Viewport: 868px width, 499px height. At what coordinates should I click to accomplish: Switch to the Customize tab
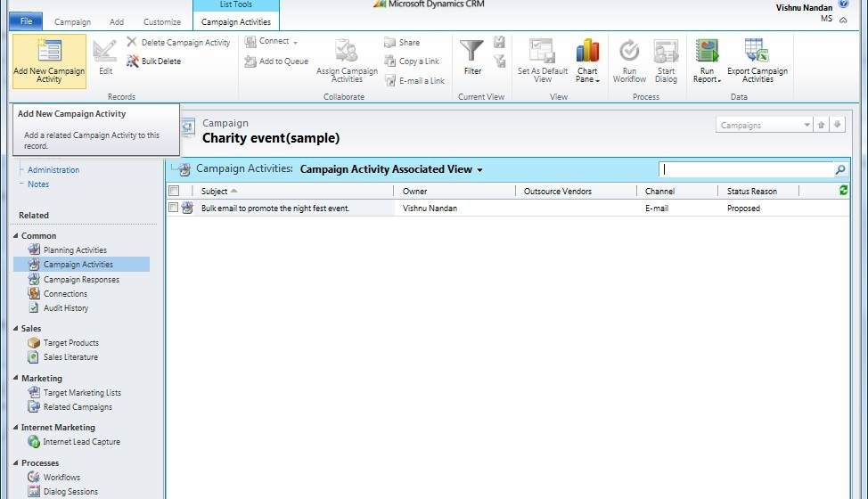(x=161, y=22)
